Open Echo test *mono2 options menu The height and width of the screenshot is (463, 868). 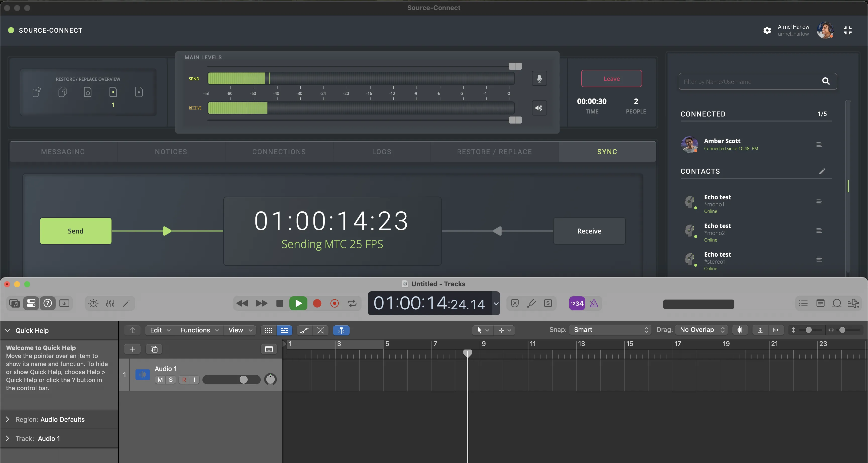point(819,230)
